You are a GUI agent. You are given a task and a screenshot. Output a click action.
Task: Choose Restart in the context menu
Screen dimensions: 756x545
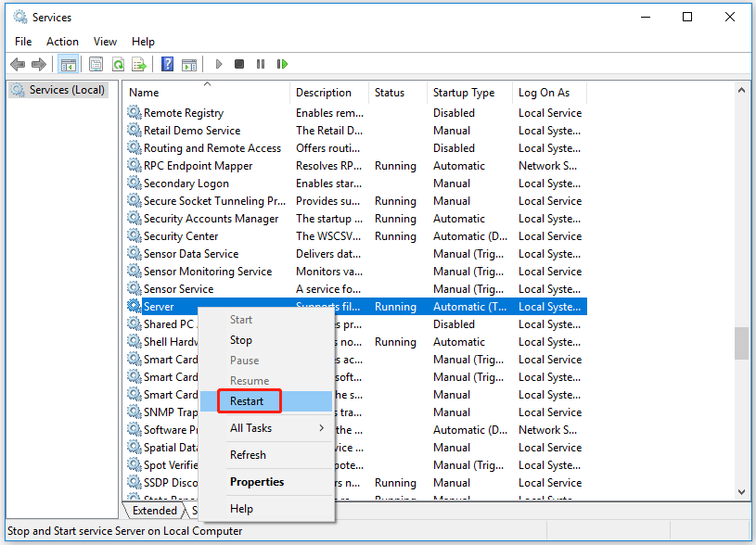pos(266,401)
